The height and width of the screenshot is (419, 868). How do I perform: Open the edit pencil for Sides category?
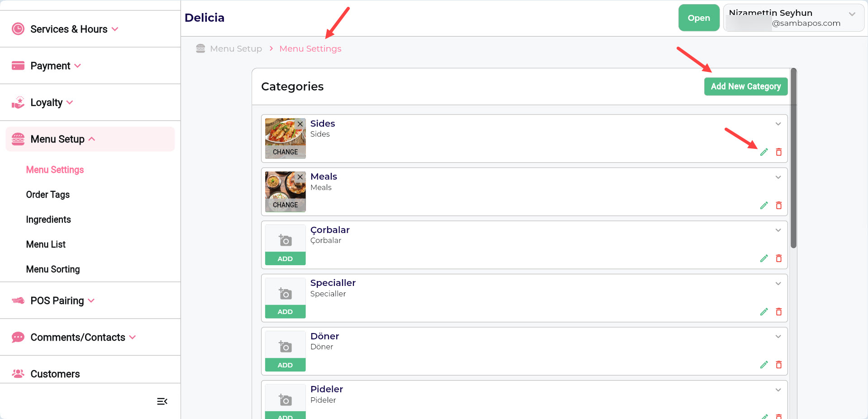764,152
